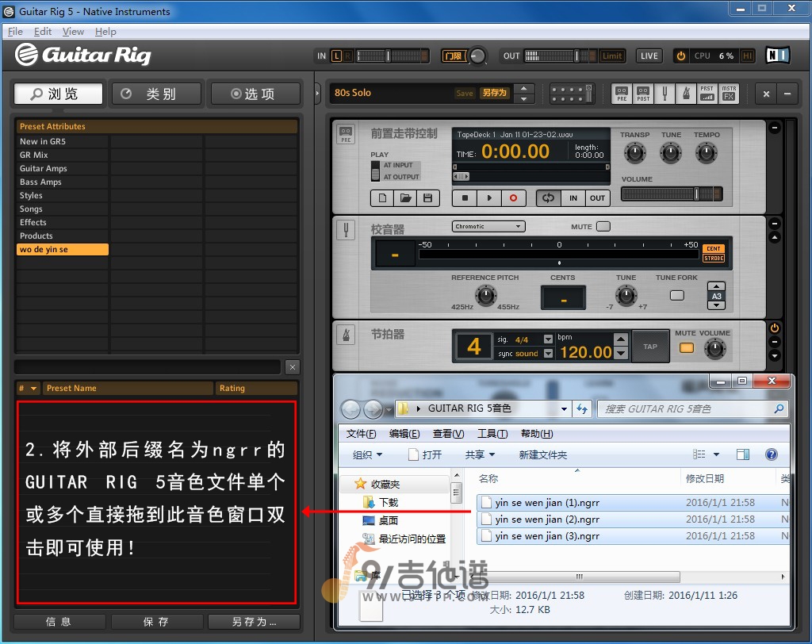Screen dimensions: 812x644
Task: Open the virtual rig kontrol dots icon
Action: point(571,94)
